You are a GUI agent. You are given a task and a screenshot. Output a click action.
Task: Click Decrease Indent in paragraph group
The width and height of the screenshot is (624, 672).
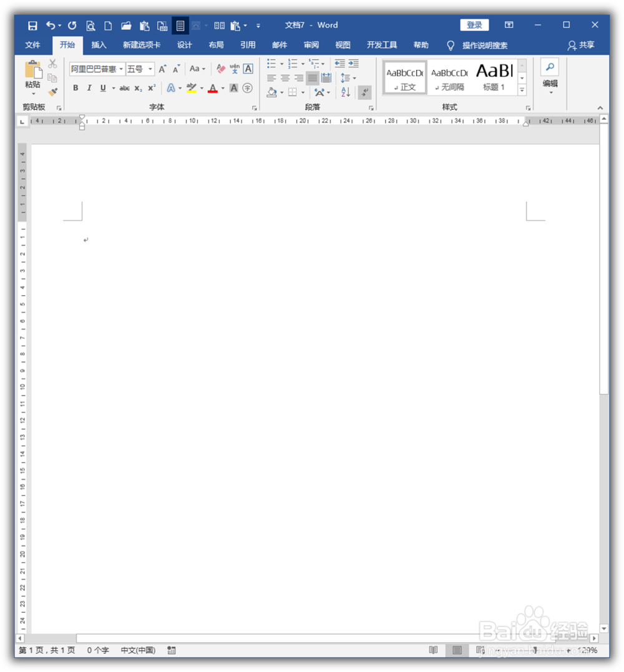(x=340, y=64)
